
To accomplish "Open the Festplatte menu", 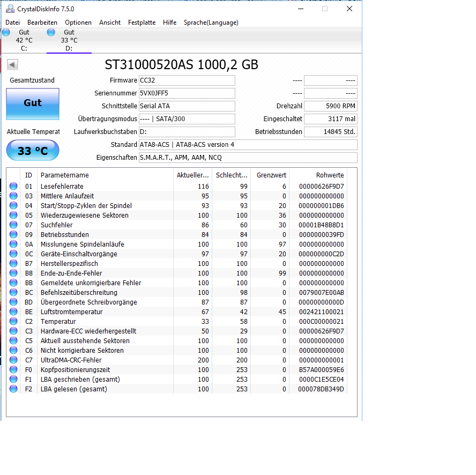I will pyautogui.click(x=142, y=23).
